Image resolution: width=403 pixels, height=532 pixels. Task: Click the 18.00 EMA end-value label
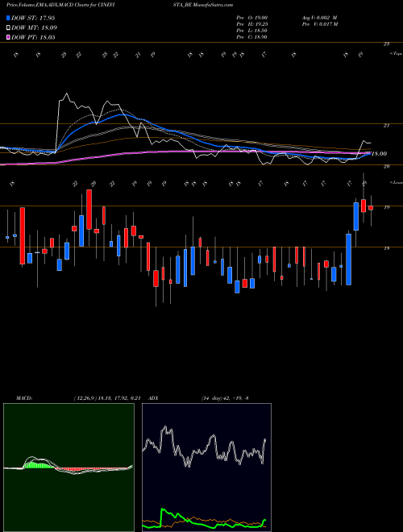(x=379, y=154)
